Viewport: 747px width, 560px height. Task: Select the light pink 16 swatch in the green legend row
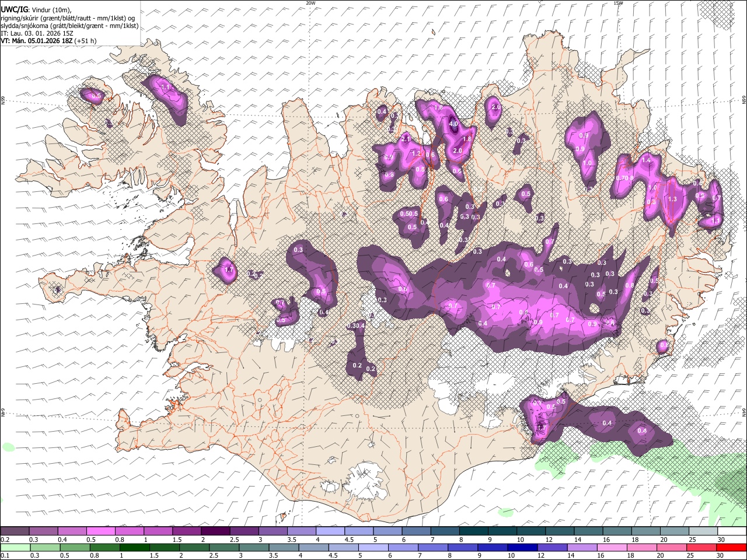pos(612,547)
